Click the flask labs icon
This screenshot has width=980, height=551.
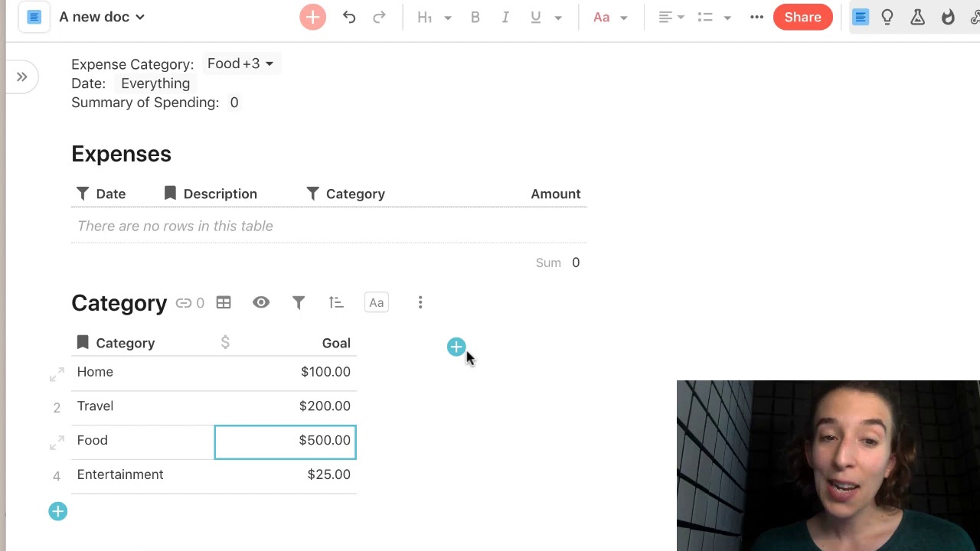(x=917, y=17)
